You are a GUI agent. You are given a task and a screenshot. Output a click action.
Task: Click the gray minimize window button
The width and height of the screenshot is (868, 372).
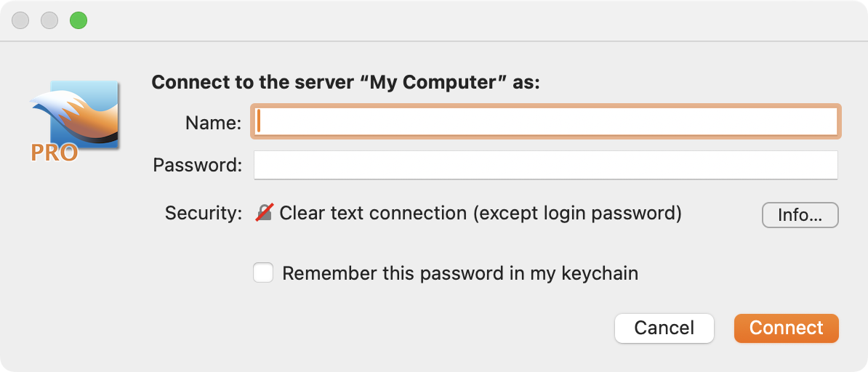click(x=49, y=20)
